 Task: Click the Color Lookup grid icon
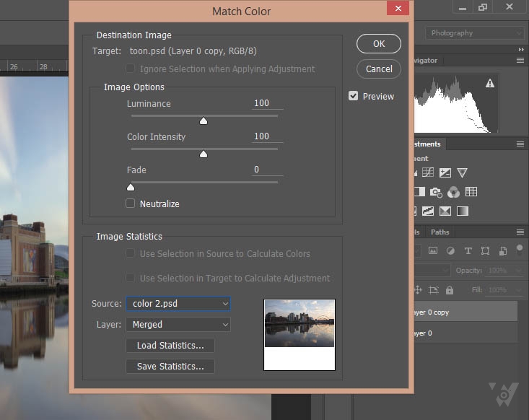pos(471,192)
